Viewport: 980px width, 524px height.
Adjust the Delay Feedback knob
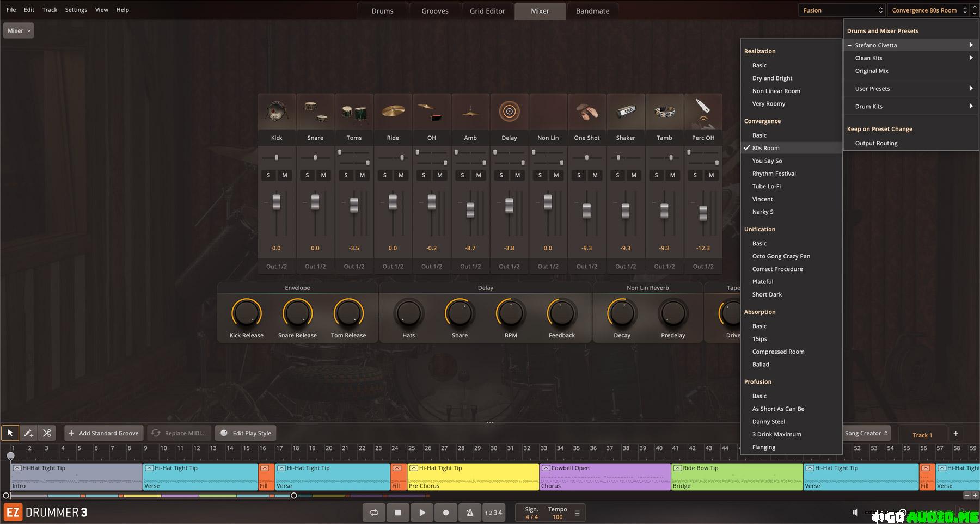[561, 313]
